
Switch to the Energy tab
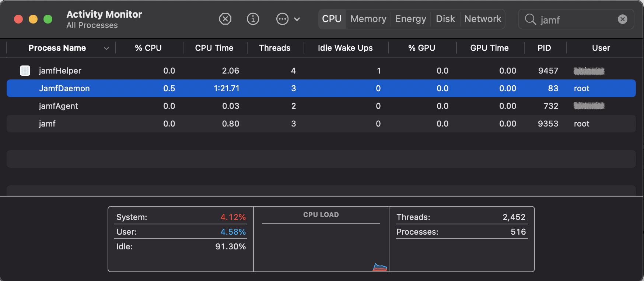[410, 19]
